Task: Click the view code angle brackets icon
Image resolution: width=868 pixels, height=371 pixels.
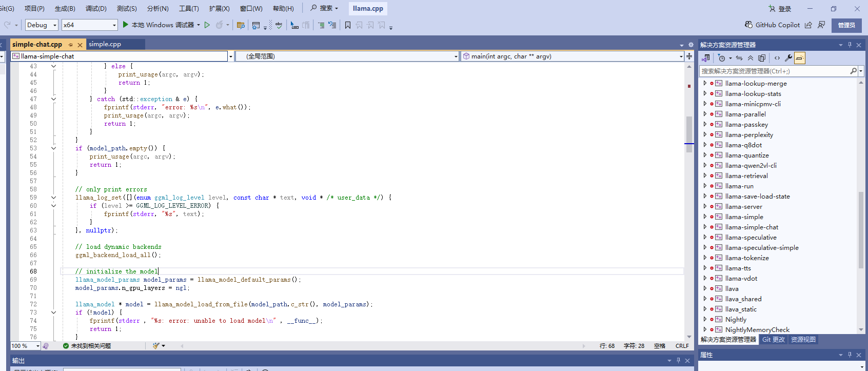Action: tap(777, 58)
